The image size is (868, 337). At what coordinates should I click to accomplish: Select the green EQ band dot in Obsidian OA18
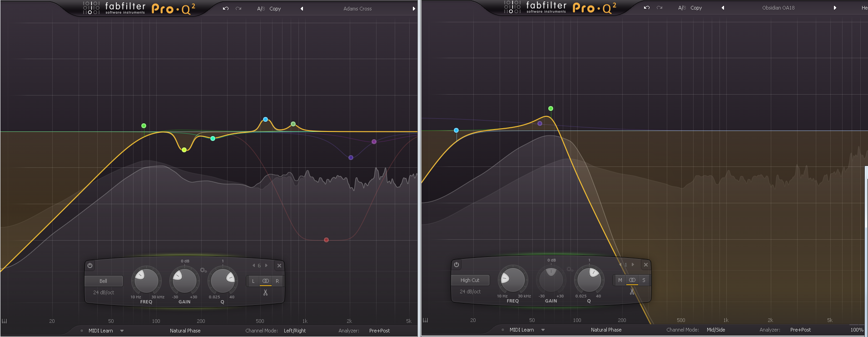(551, 109)
